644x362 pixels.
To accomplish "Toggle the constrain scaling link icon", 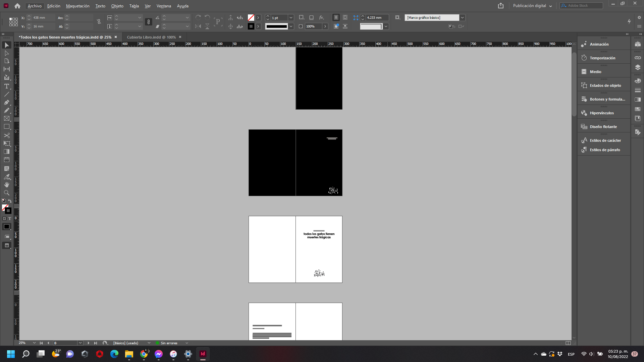I will tap(149, 22).
